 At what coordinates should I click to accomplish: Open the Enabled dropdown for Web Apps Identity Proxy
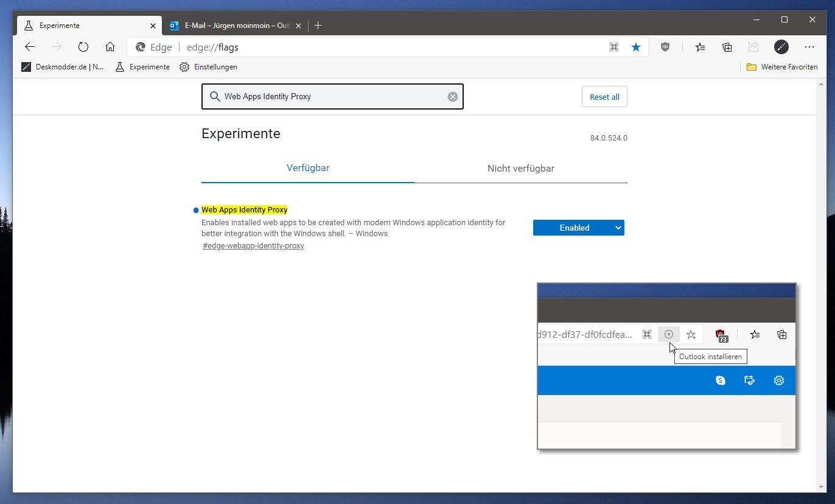coord(579,228)
